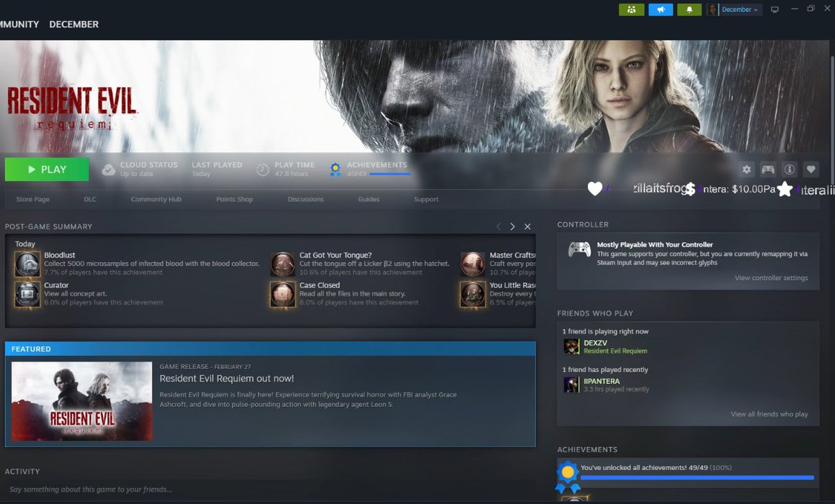Show game information via info icon
The width and height of the screenshot is (835, 504).
click(789, 169)
